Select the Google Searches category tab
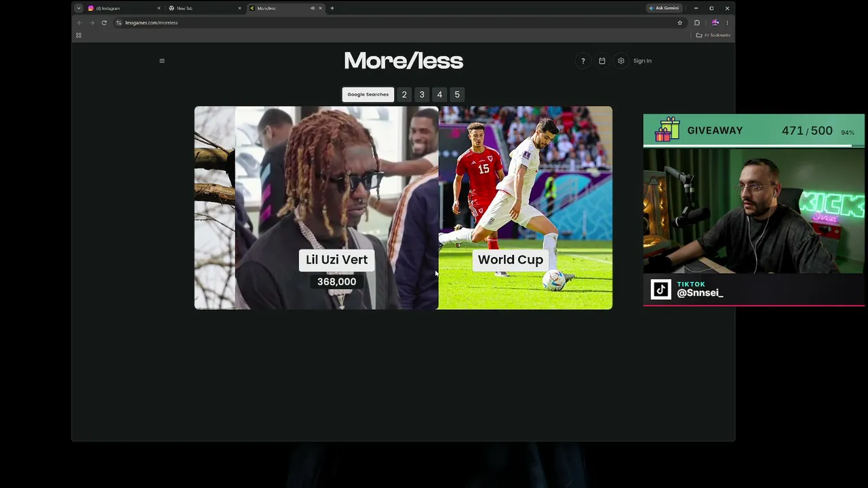The width and height of the screenshot is (868, 488). pos(368,95)
